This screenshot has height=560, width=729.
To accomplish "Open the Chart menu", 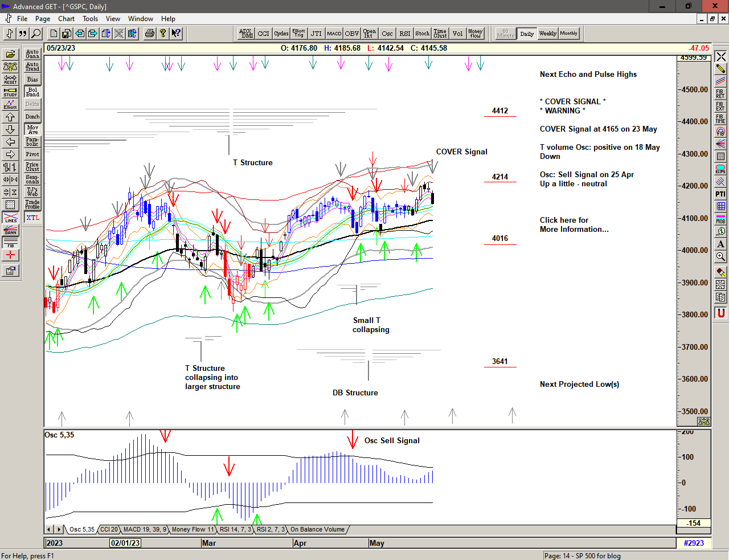I will [x=66, y=19].
